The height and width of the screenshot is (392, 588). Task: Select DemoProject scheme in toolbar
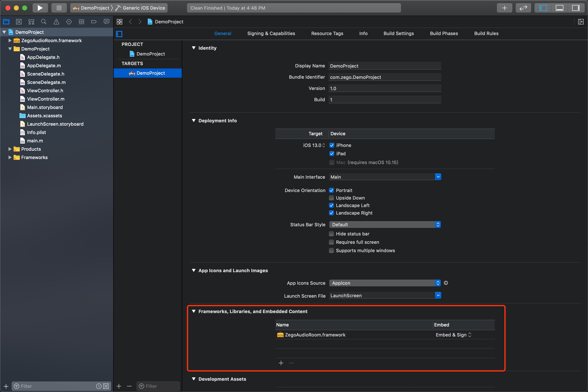click(x=91, y=8)
